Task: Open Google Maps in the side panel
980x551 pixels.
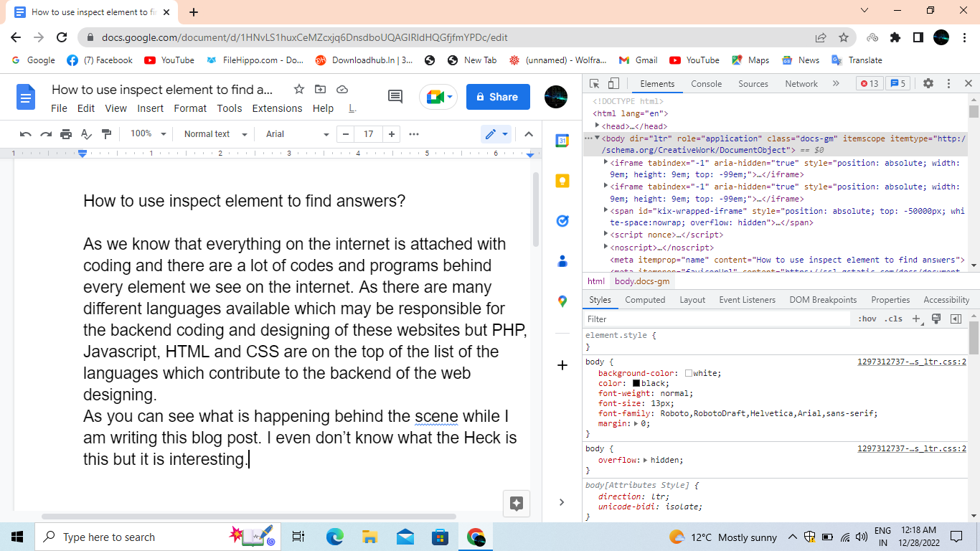Action: [x=562, y=301]
